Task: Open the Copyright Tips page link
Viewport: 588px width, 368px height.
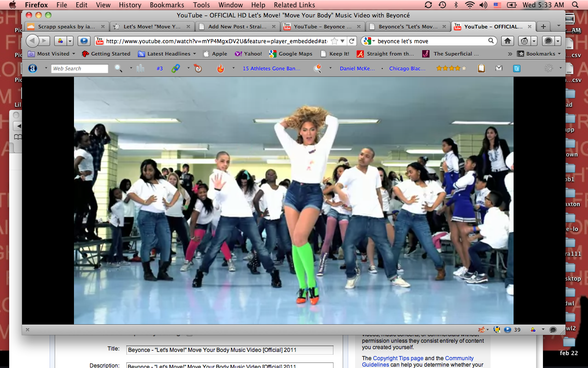Action: (x=398, y=358)
